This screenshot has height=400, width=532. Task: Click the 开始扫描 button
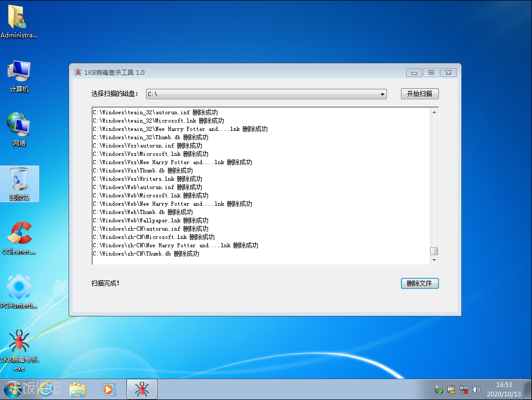pos(420,94)
